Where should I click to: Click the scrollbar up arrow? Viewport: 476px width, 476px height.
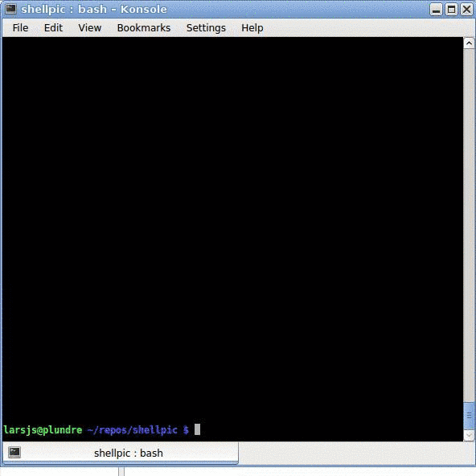469,43
